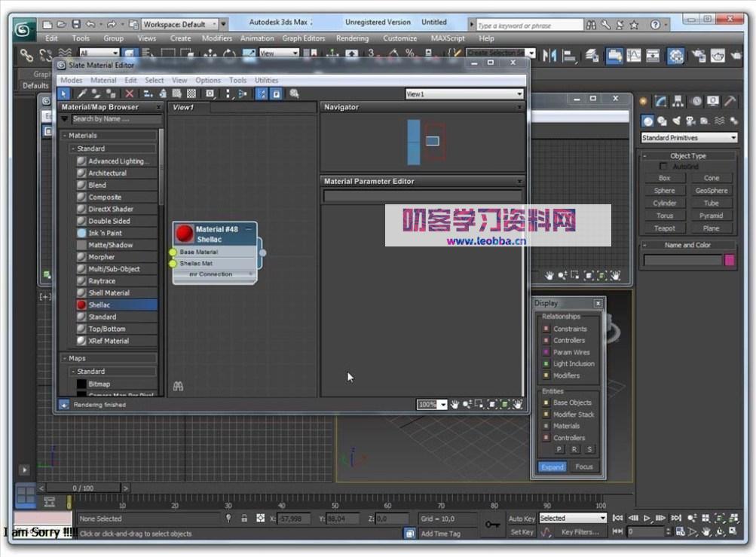Click the Select and Link chain icon

click(x=26, y=56)
